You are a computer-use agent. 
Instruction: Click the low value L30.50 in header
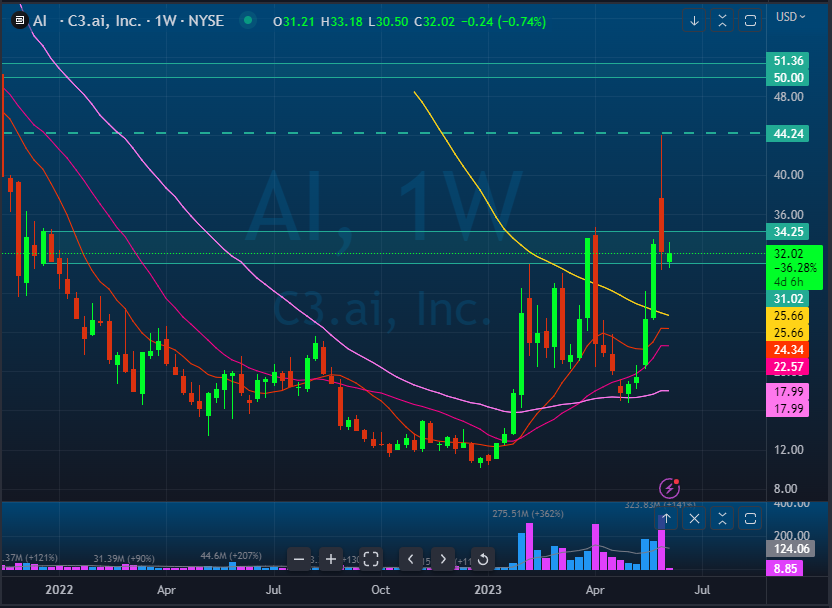coord(388,22)
